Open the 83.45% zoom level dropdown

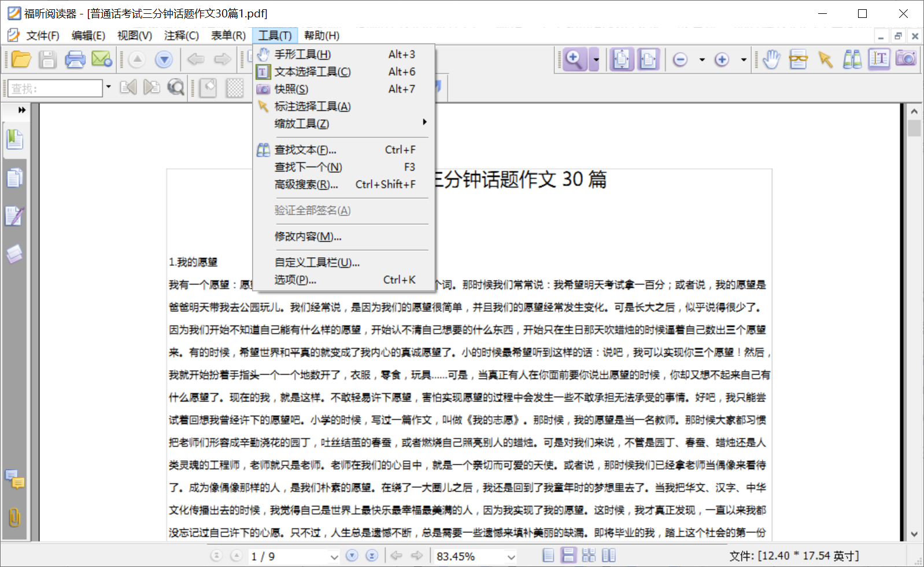click(511, 557)
